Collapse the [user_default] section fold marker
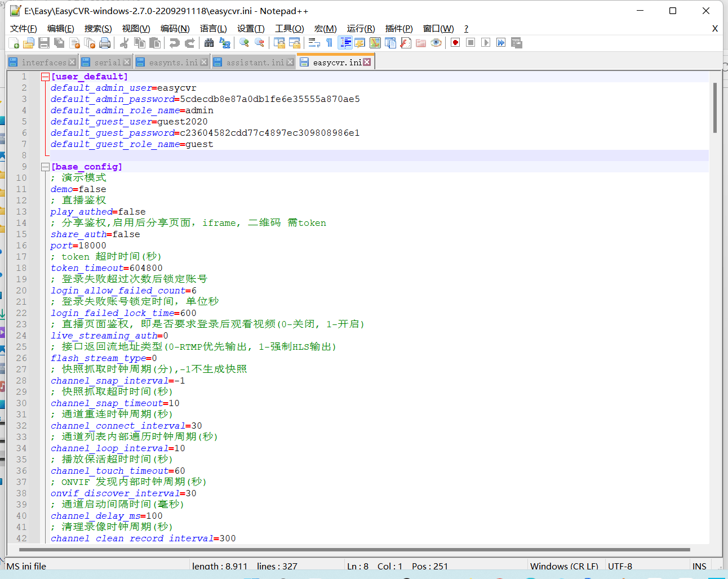The image size is (728, 579). point(45,77)
